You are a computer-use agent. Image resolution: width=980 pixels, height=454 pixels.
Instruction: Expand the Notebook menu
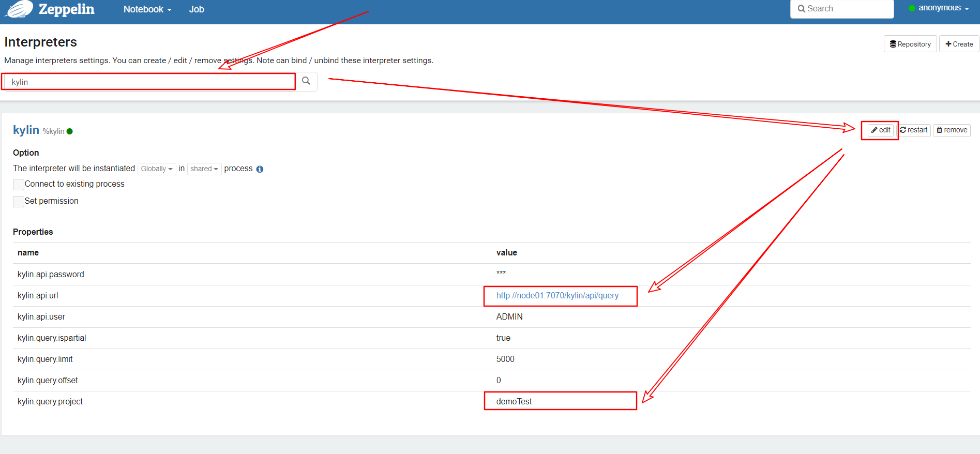coord(147,9)
